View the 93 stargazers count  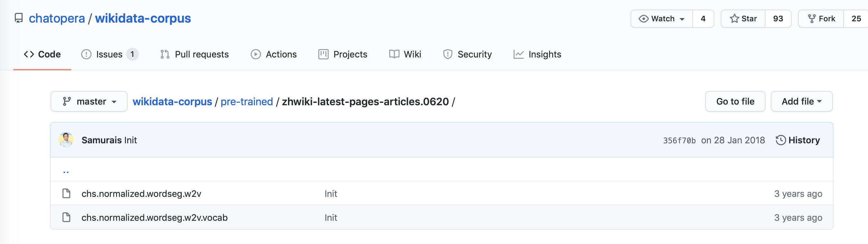778,19
